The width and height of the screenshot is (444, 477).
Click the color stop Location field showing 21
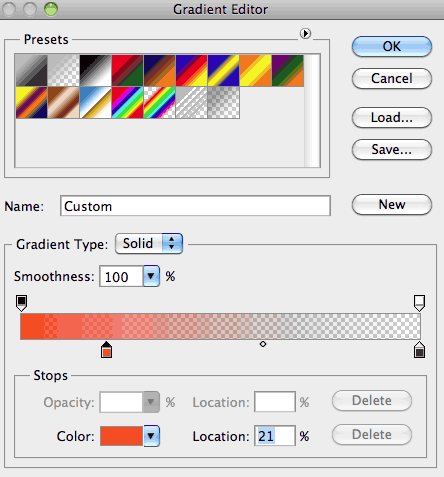(275, 436)
